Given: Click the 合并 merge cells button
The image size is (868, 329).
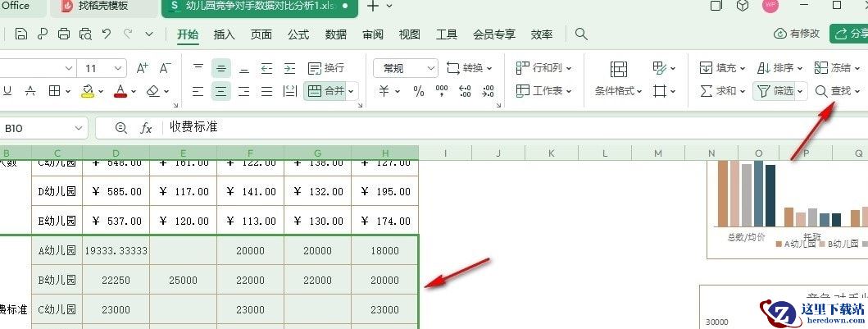Looking at the screenshot, I should pyautogui.click(x=325, y=91).
